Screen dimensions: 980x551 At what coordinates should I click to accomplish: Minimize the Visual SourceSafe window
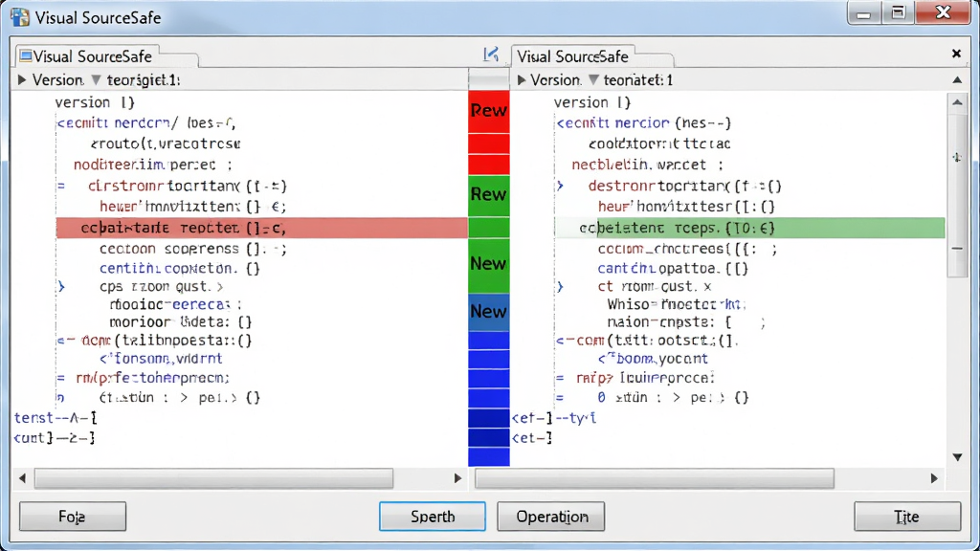(x=864, y=13)
